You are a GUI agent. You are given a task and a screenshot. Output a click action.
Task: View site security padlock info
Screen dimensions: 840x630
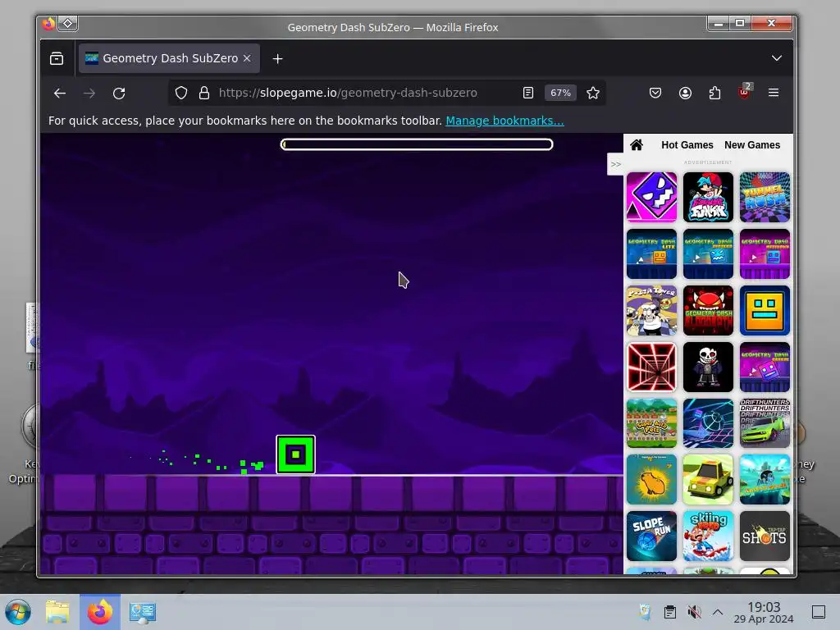[x=204, y=93]
